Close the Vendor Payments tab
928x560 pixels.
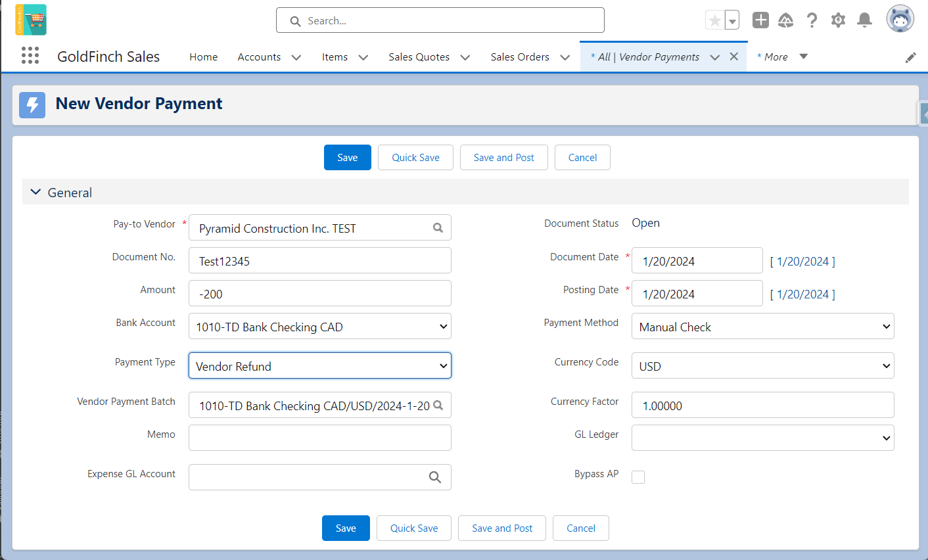[734, 57]
